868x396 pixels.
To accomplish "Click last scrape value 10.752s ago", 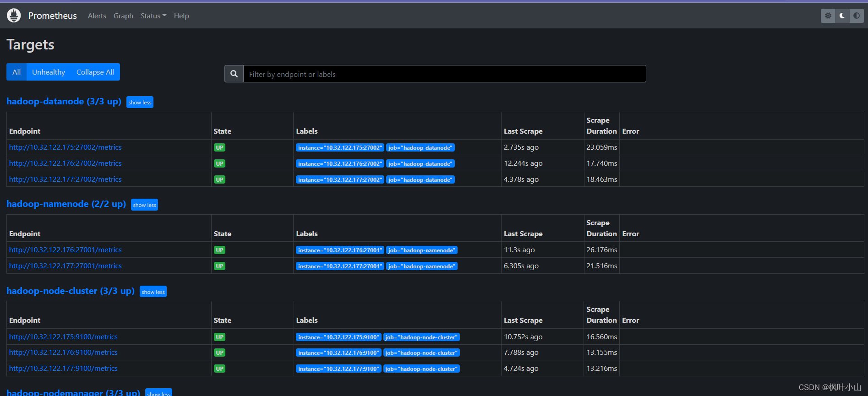I will coord(523,337).
